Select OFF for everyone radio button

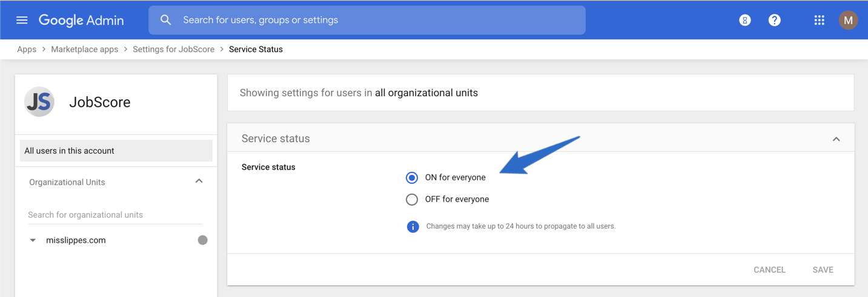[412, 200]
